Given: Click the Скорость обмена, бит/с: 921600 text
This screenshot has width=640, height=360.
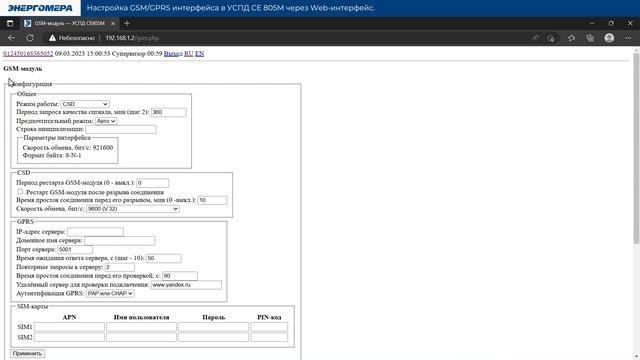Looking at the screenshot, I should 68,148.
